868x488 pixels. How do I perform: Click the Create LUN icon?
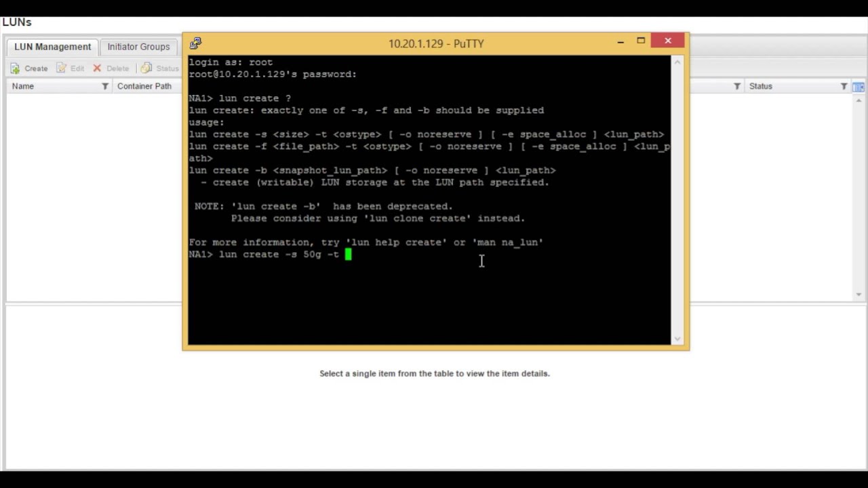(x=15, y=68)
